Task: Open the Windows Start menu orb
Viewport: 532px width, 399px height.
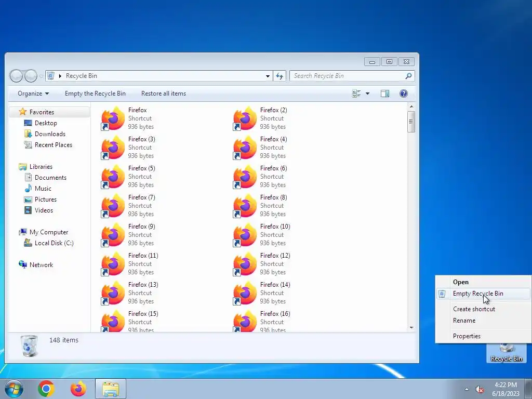Action: (14, 389)
